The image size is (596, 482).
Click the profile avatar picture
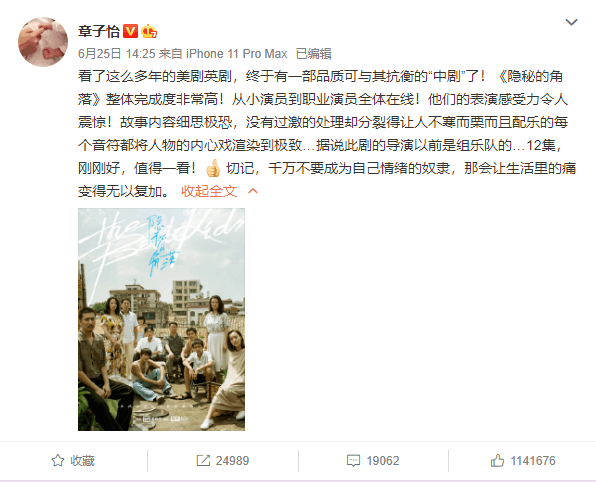click(x=43, y=42)
